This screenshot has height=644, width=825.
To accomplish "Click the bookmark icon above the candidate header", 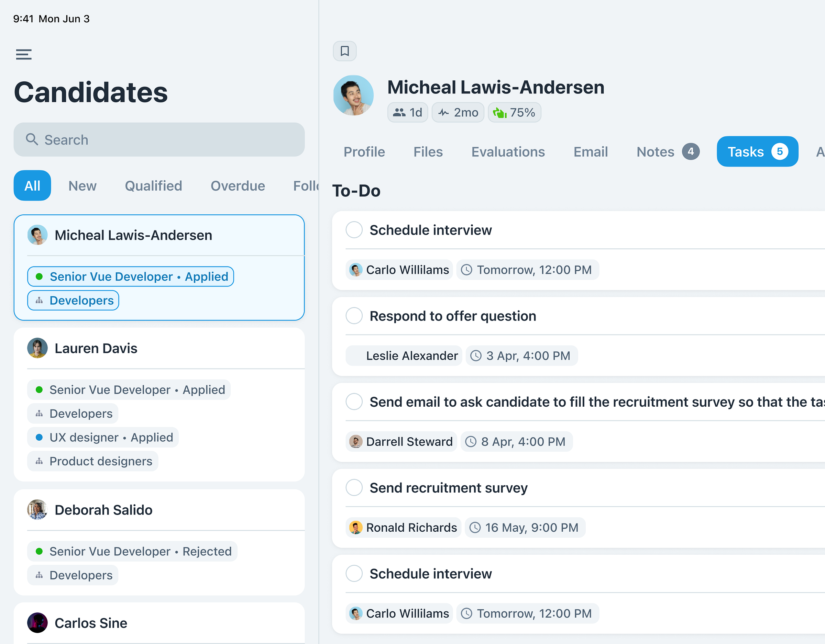I will coord(344,51).
